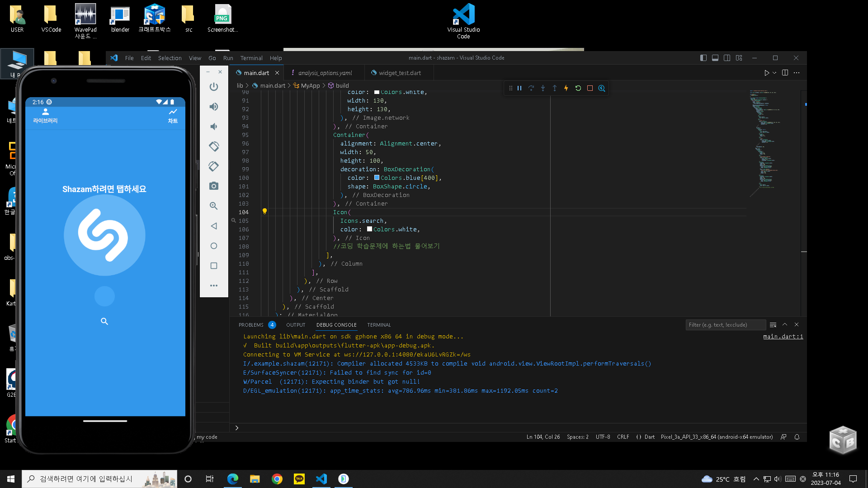Open VS Code notifications bell
Viewport: 868px width, 488px height.
(x=797, y=437)
